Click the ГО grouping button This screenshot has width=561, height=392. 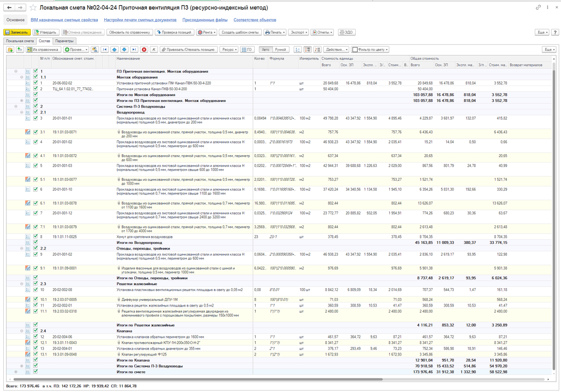(248, 49)
